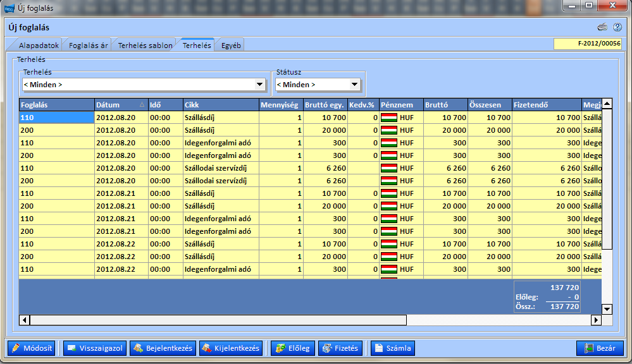Select the highlighted 110 cell in first row

point(57,118)
